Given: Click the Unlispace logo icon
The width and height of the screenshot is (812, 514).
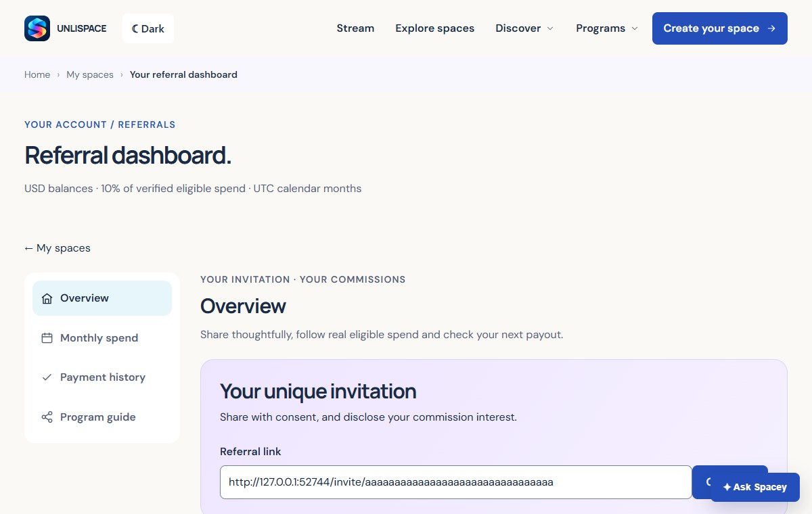Looking at the screenshot, I should point(37,28).
